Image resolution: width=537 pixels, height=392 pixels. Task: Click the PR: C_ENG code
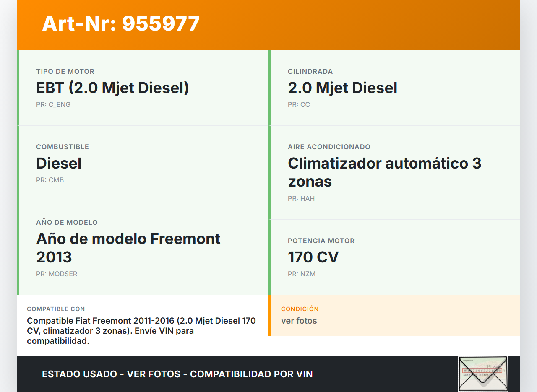click(53, 105)
